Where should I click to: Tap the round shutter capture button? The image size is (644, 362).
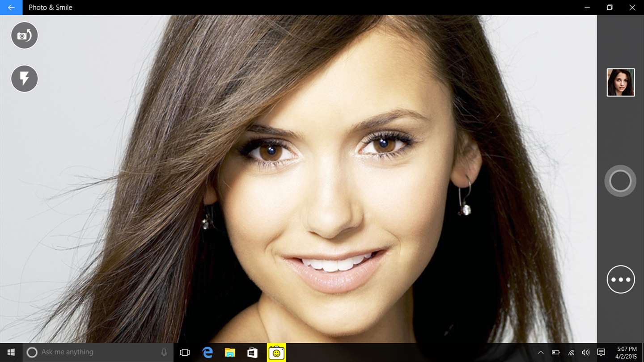[x=620, y=181]
